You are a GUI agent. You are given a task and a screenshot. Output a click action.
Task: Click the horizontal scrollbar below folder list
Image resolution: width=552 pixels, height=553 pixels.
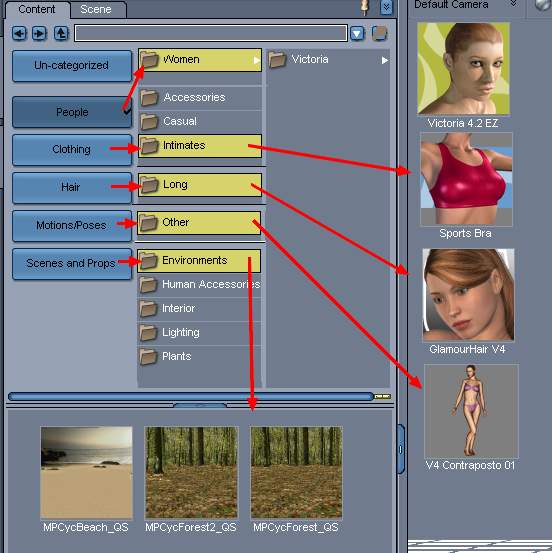coord(190,397)
